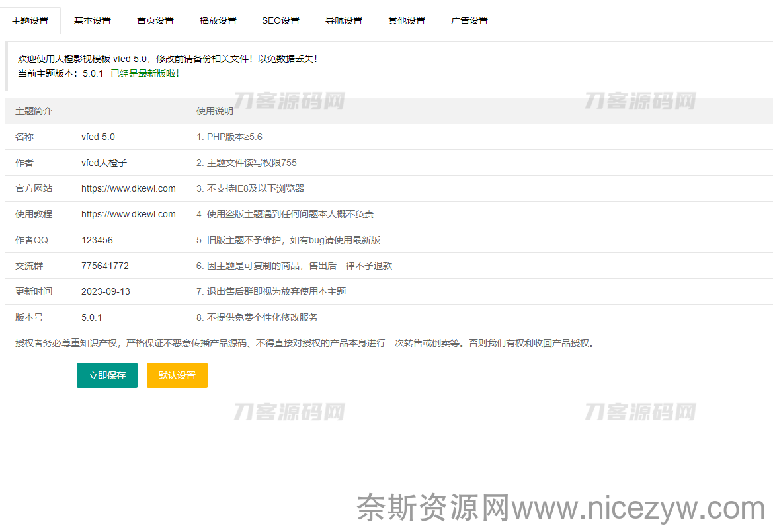
Task: Open the 广告设置 tab
Action: point(469,20)
